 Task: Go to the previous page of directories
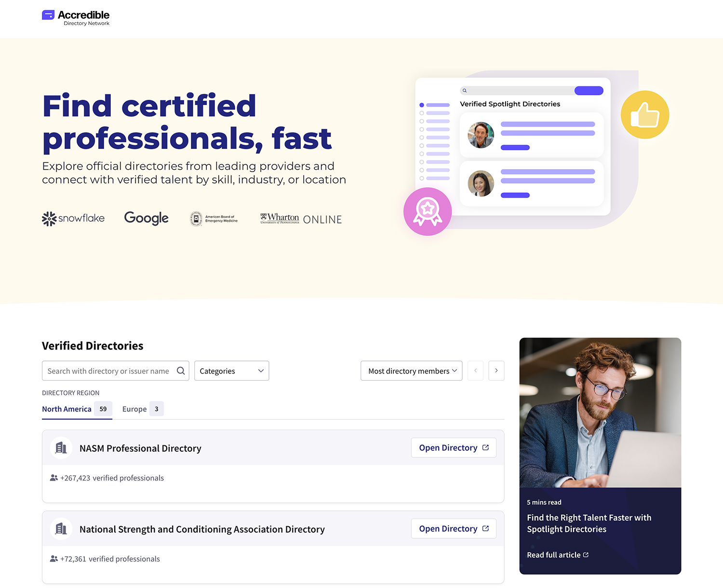[475, 371]
